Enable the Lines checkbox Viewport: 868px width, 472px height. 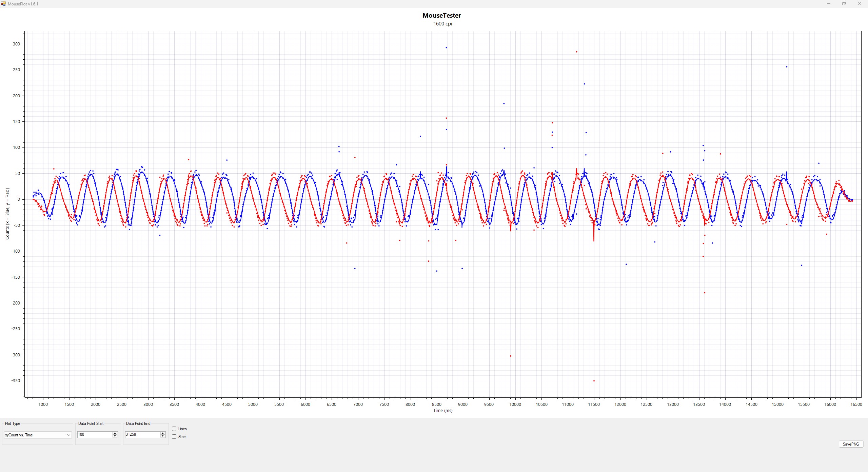click(174, 429)
